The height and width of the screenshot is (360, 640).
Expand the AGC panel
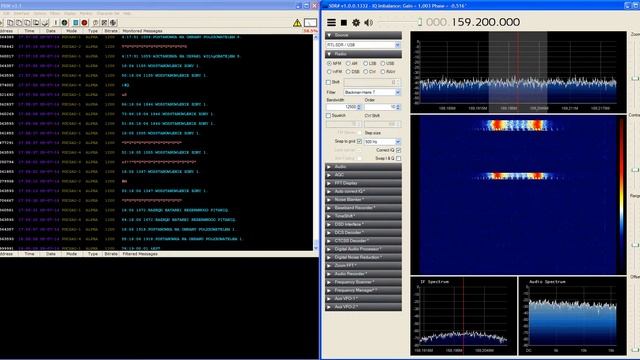click(x=363, y=175)
